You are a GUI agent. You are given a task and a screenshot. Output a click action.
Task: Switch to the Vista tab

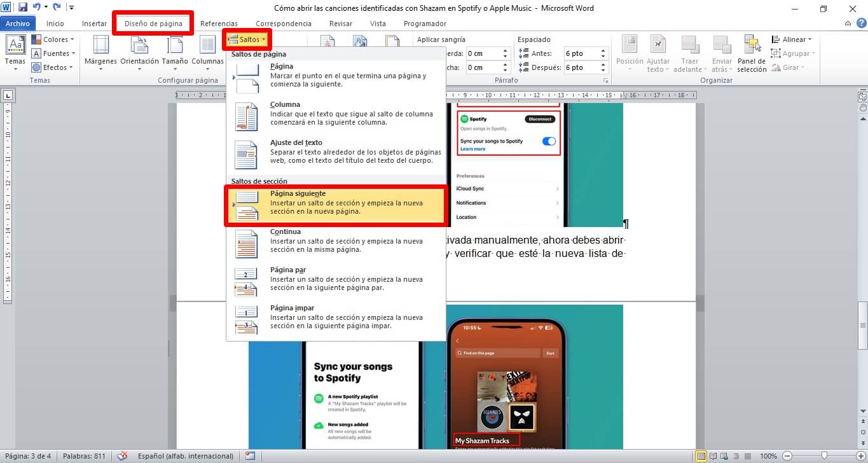(x=378, y=24)
